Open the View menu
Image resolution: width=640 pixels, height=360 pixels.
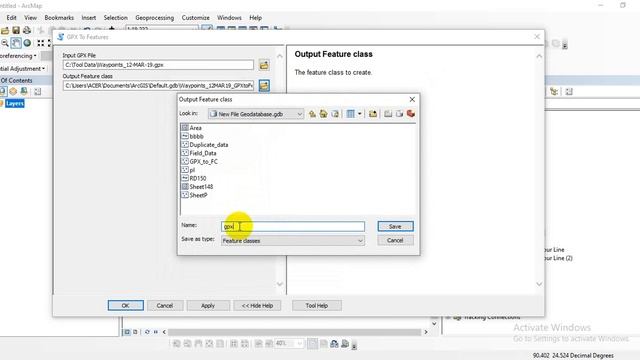pos(30,18)
